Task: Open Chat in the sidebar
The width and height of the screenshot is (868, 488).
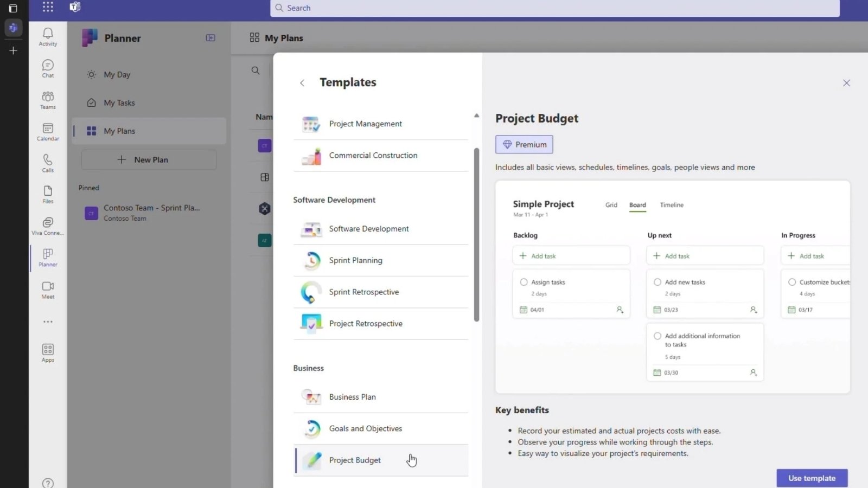Action: click(48, 68)
